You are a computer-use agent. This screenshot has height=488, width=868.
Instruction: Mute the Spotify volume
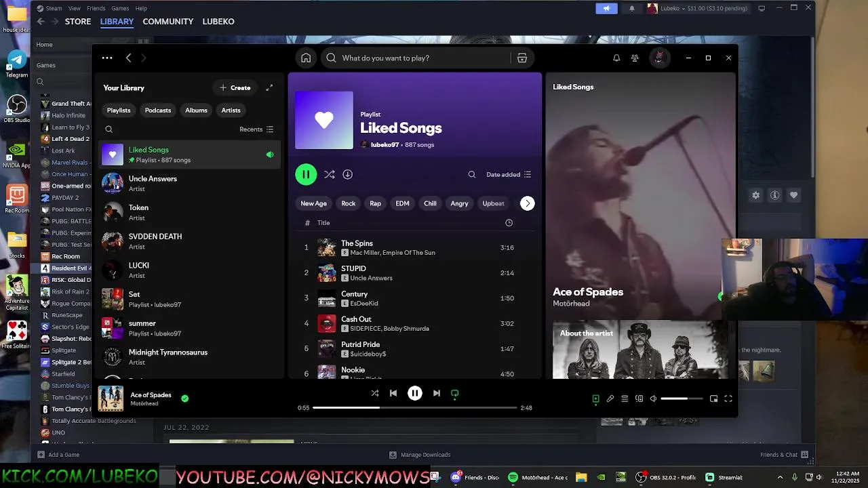click(x=653, y=399)
